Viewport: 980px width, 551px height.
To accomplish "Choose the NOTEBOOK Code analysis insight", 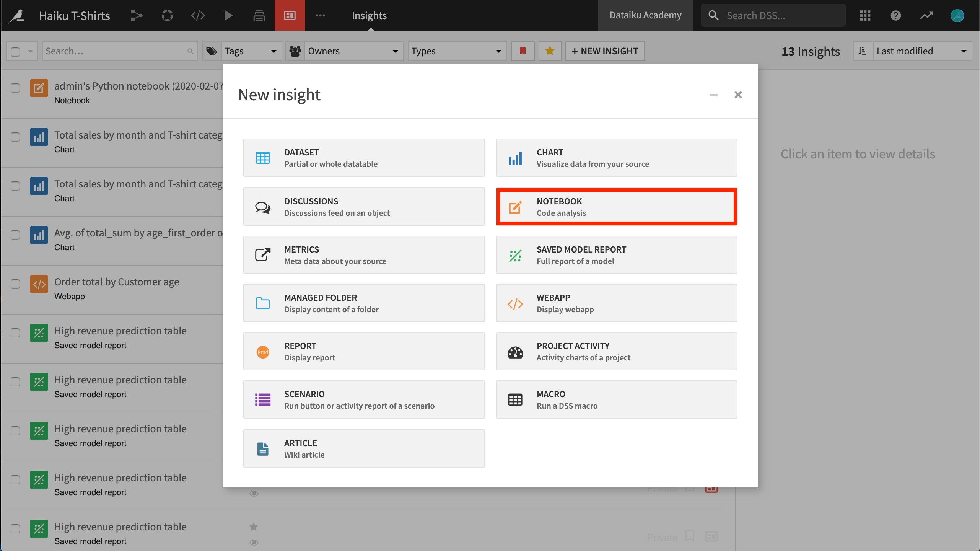I will 616,207.
